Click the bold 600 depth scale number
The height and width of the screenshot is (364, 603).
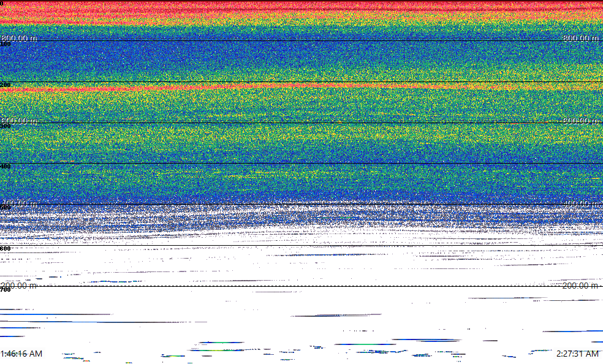(x=6, y=249)
